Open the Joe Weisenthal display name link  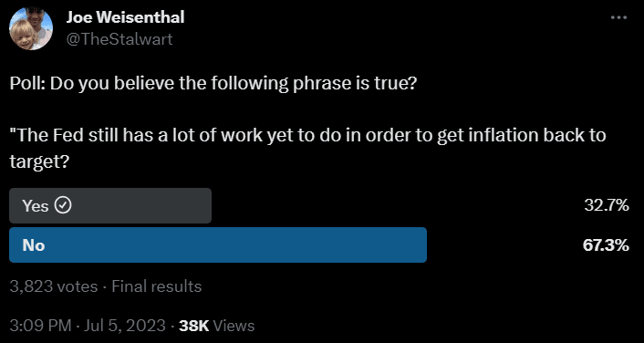click(x=125, y=17)
